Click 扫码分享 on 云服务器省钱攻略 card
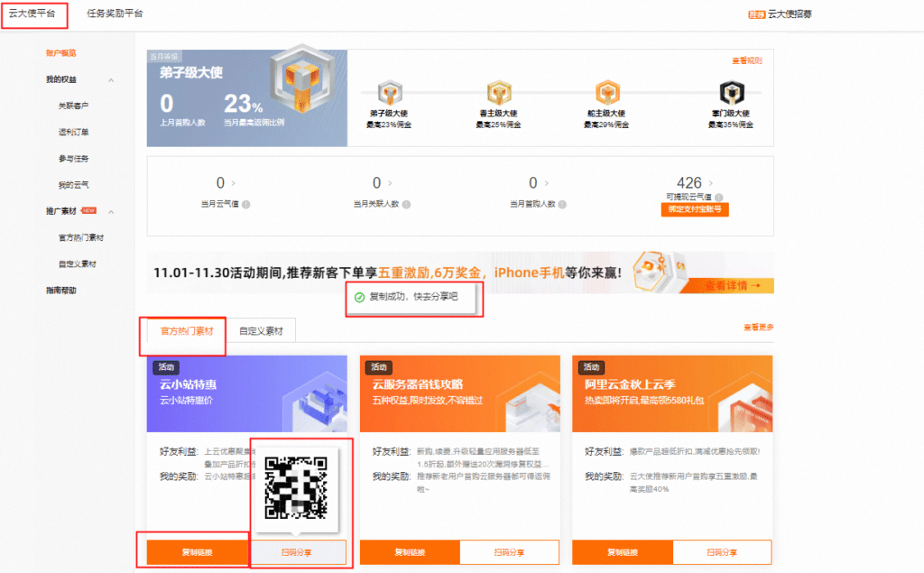This screenshot has height=573, width=924. click(509, 552)
